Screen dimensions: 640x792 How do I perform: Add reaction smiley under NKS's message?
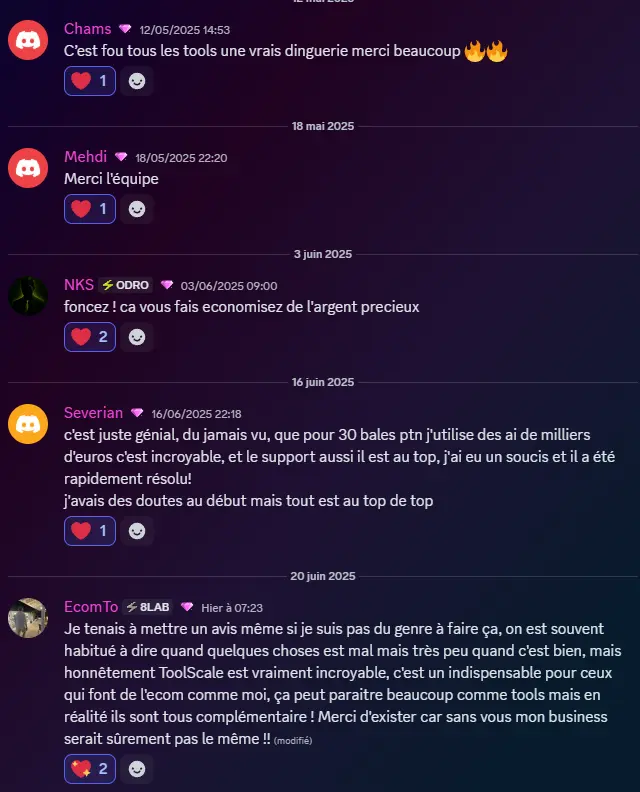[x=137, y=337]
